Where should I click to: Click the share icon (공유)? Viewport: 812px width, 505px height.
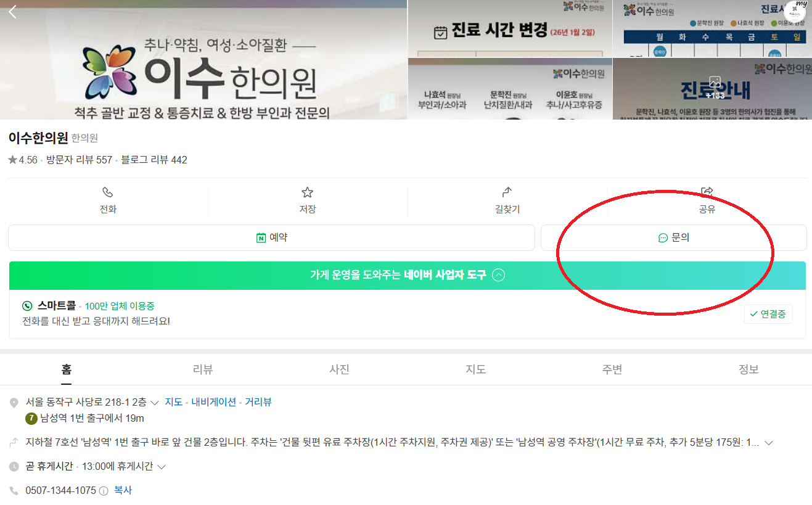coord(707,192)
